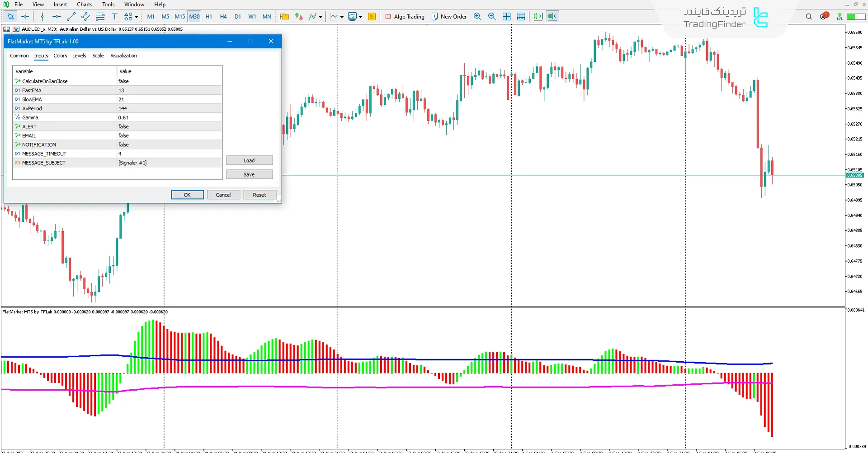Edit the FastEMA value field

(169, 90)
